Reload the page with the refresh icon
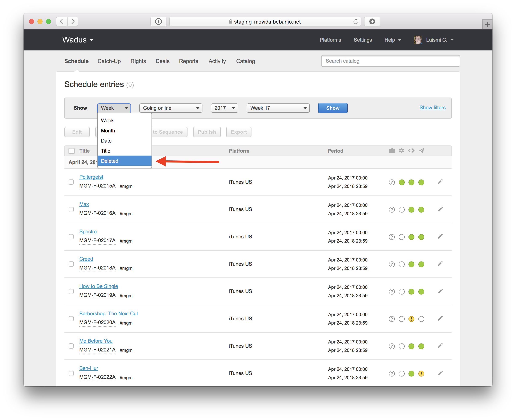 click(355, 21)
